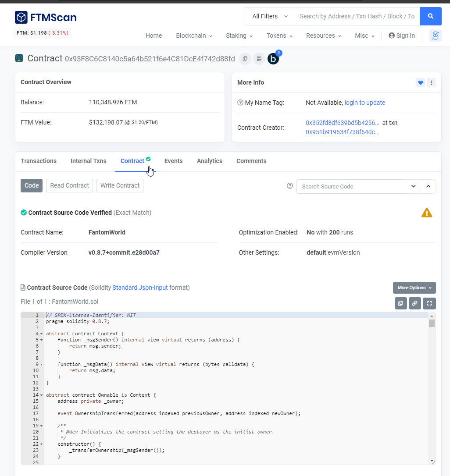This screenshot has height=476, width=450.
Task: Open contract creator address 0x352fd8df639bd5b4256
Action: pos(343,123)
